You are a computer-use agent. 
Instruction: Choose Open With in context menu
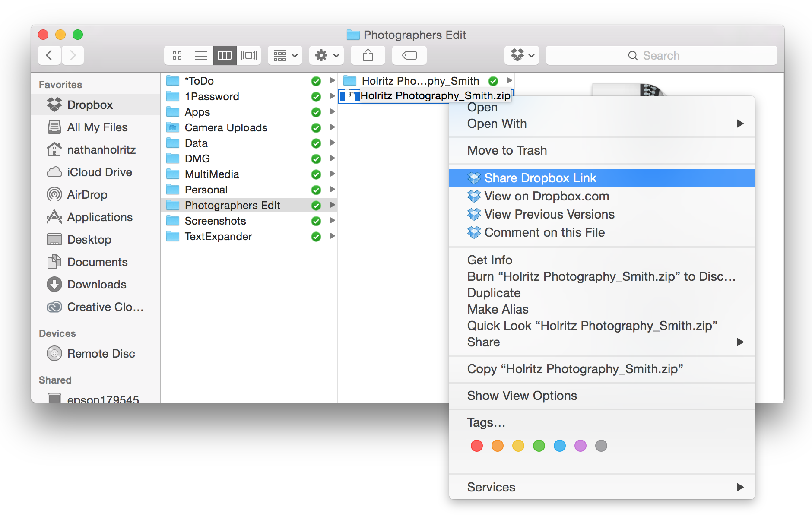tap(602, 124)
